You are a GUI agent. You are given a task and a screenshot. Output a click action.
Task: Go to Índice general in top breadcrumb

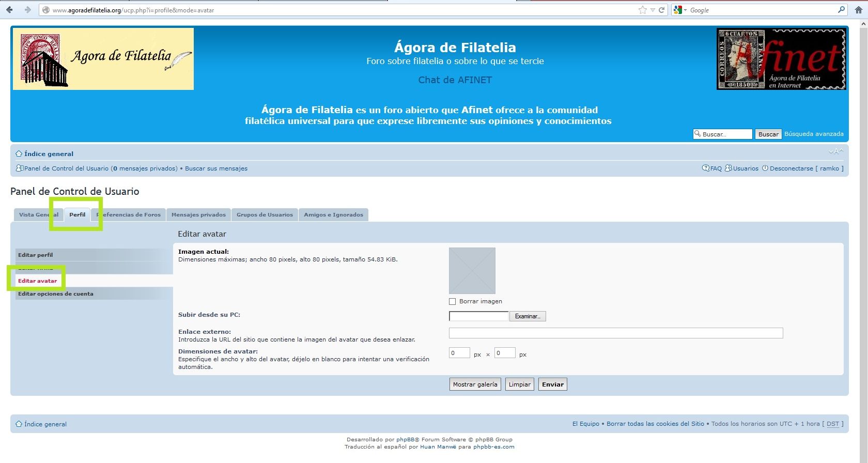coord(49,153)
